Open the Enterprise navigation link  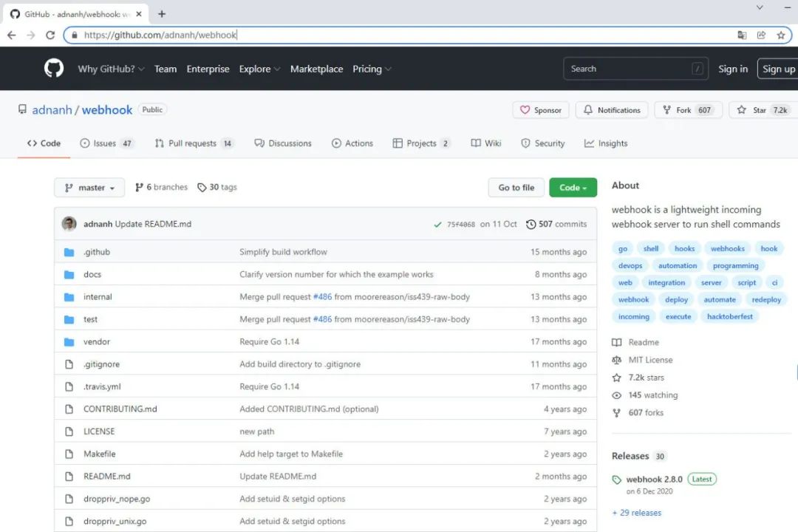click(208, 69)
